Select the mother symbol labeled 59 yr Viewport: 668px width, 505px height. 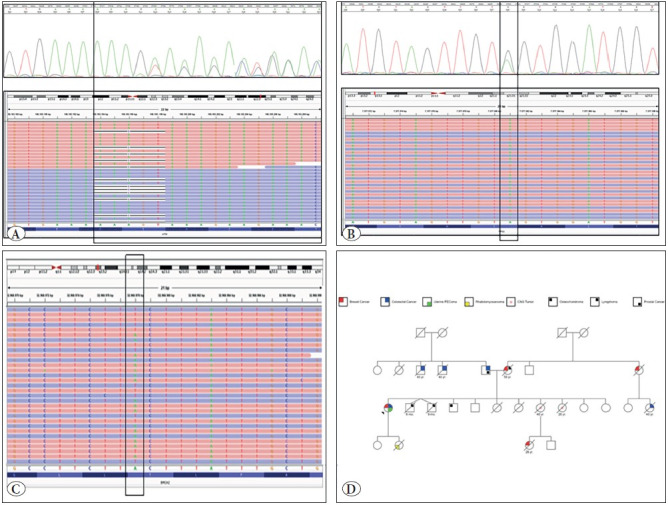pyautogui.click(x=507, y=370)
